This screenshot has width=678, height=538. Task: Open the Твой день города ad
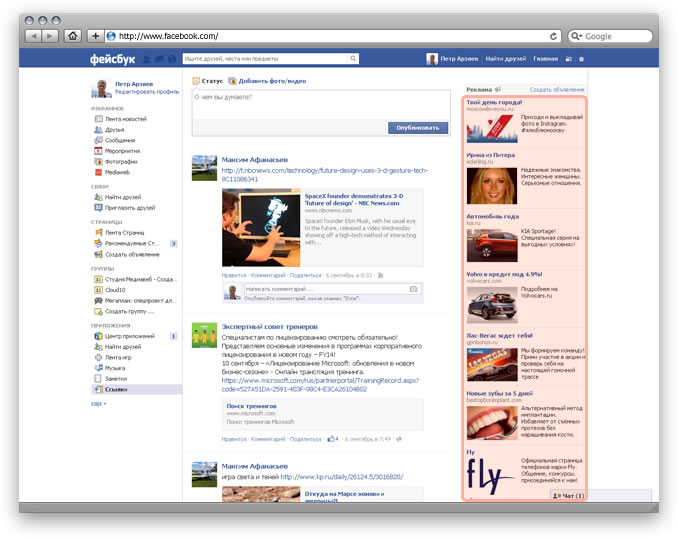click(494, 102)
